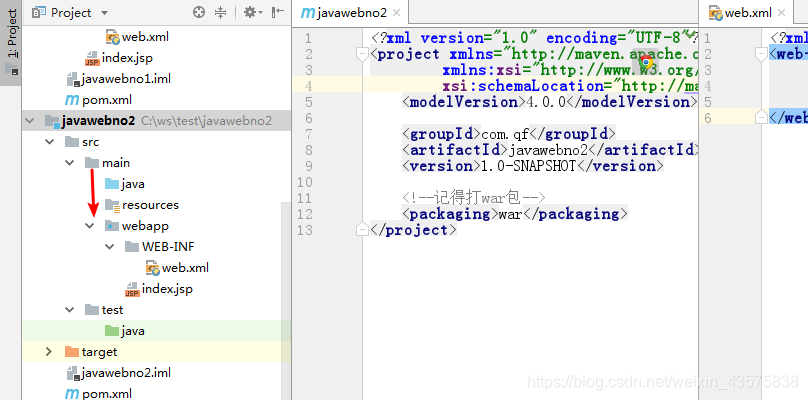
Task: Click line number 10 in pom gutter
Action: [305, 182]
